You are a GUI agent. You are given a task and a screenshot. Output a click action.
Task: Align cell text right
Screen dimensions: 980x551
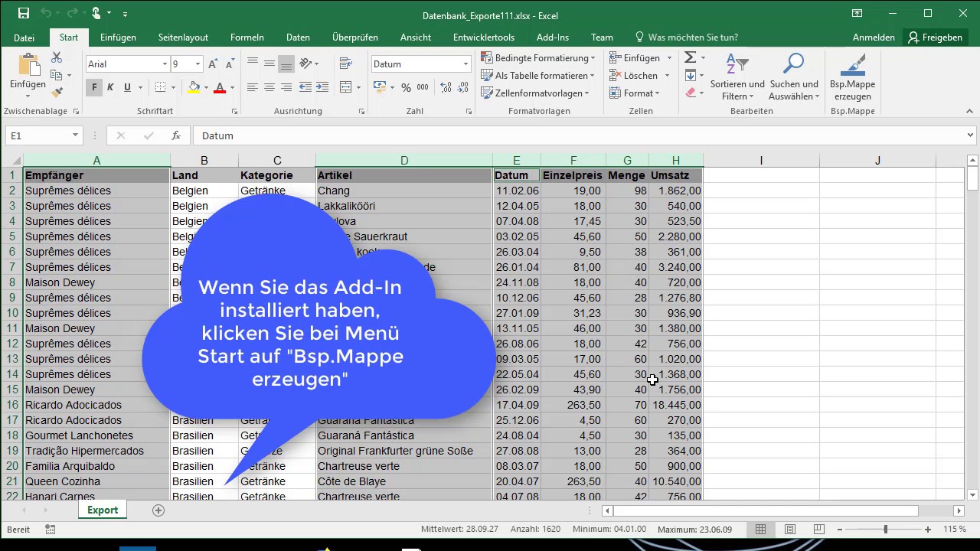(286, 87)
